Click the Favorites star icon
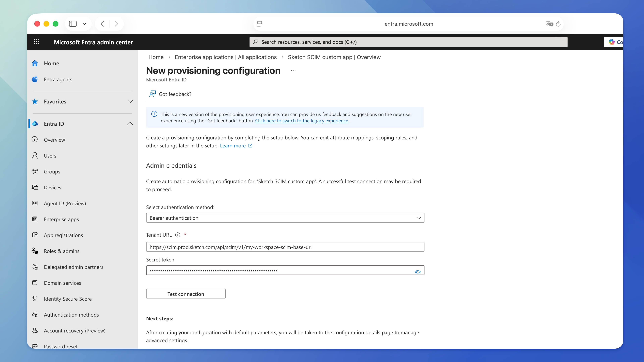Screen dimensions: 644x362 pos(35,101)
